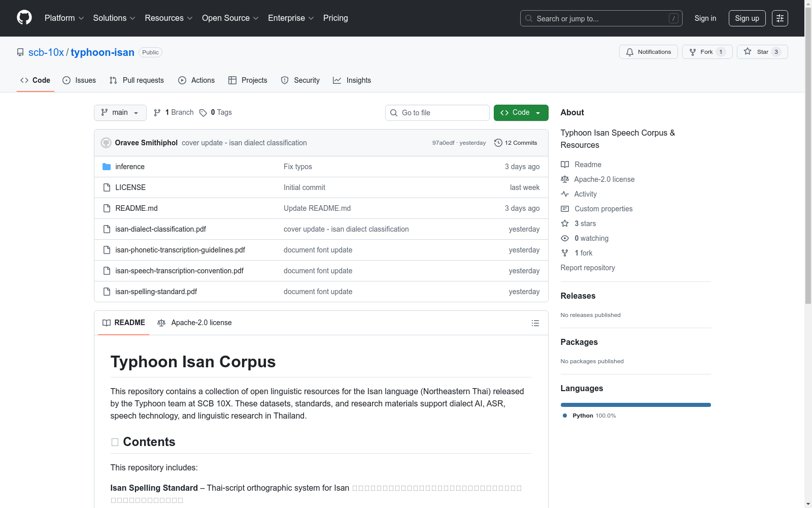Switch to the Issues tab

click(79, 80)
